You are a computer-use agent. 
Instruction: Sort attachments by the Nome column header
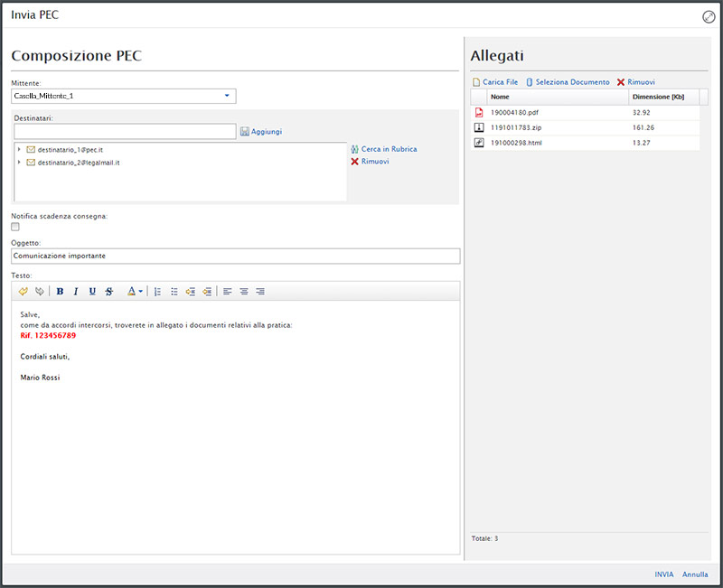coord(558,97)
